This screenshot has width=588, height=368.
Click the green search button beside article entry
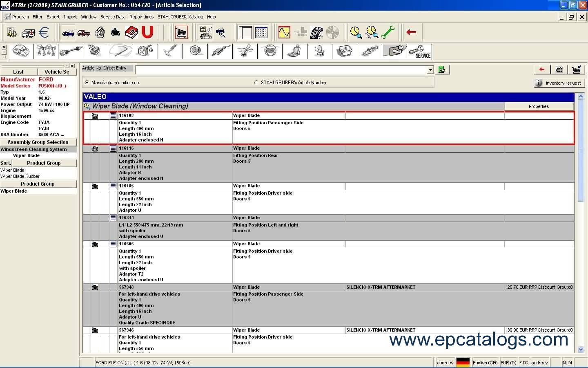[x=442, y=70]
